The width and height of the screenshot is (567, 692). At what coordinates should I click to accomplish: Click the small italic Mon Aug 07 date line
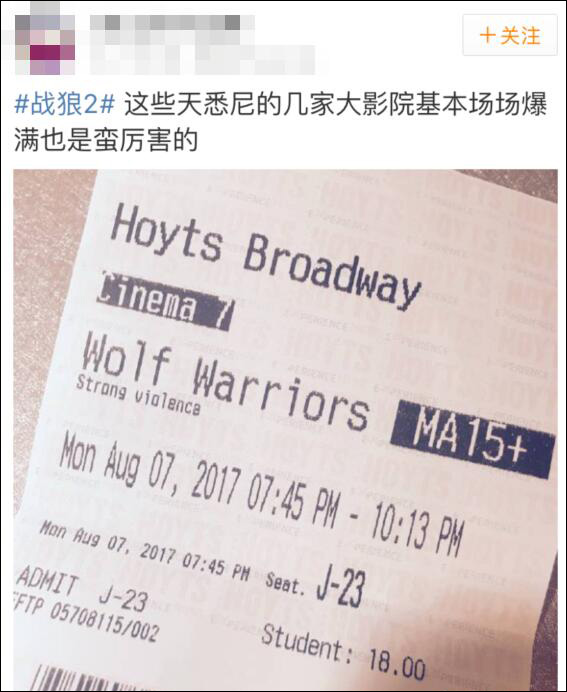(x=145, y=550)
